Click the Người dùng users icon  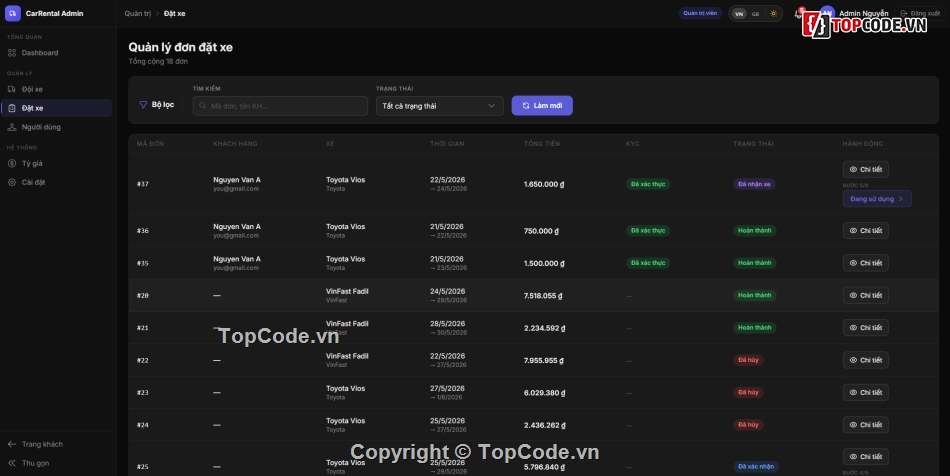12,127
